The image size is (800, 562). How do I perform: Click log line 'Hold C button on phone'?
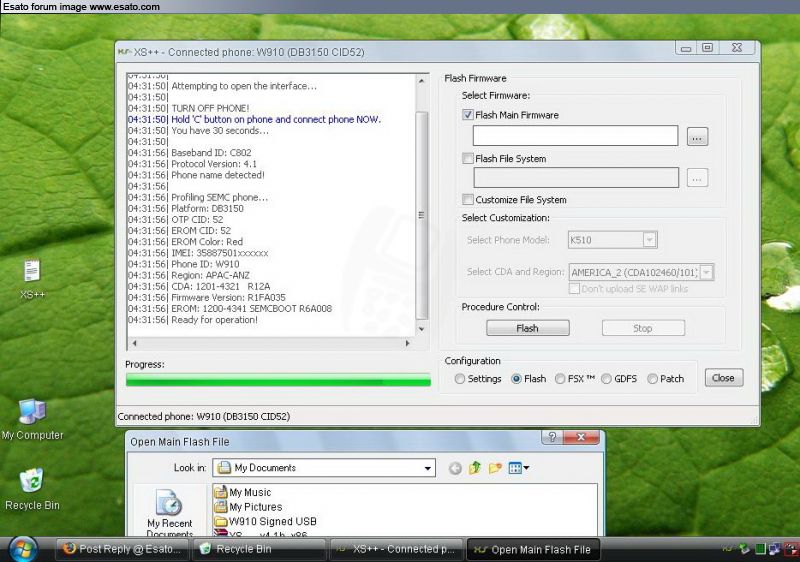coord(255,119)
